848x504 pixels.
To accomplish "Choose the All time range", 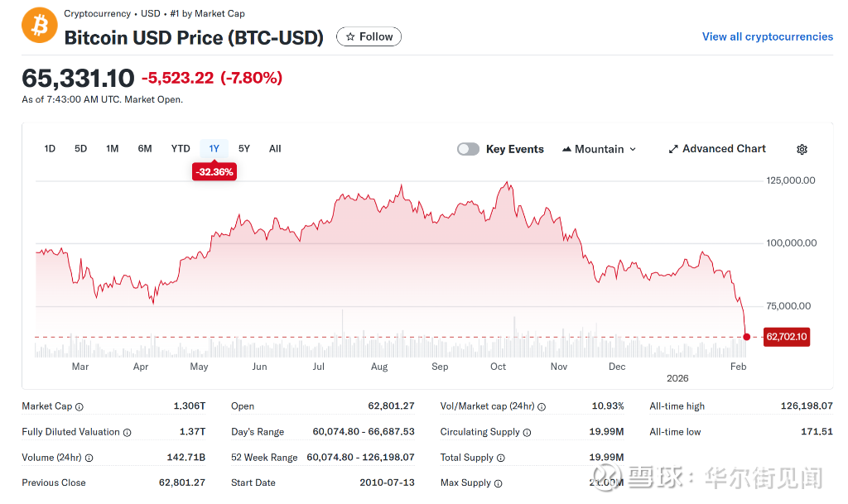I will (x=275, y=149).
